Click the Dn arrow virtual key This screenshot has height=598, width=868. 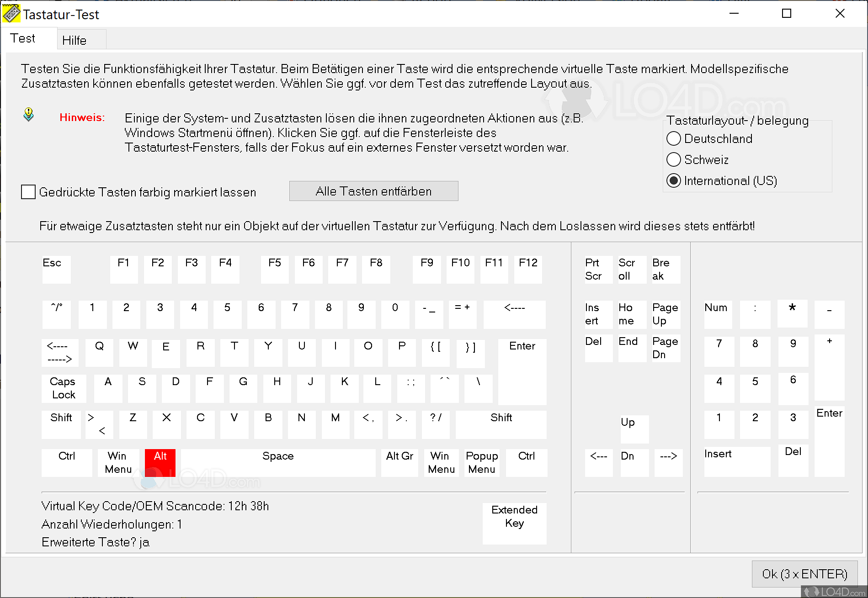coord(634,463)
